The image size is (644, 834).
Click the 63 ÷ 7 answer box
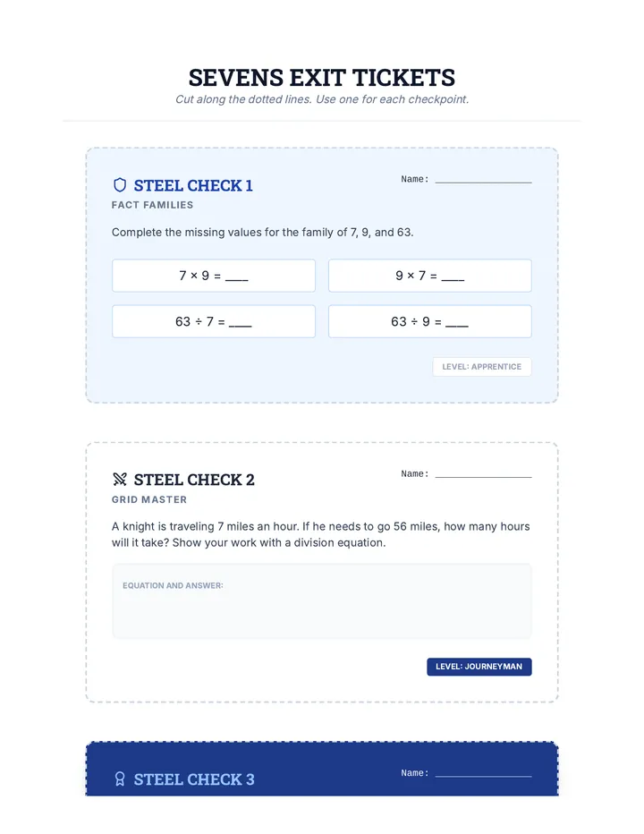pyautogui.click(x=213, y=321)
